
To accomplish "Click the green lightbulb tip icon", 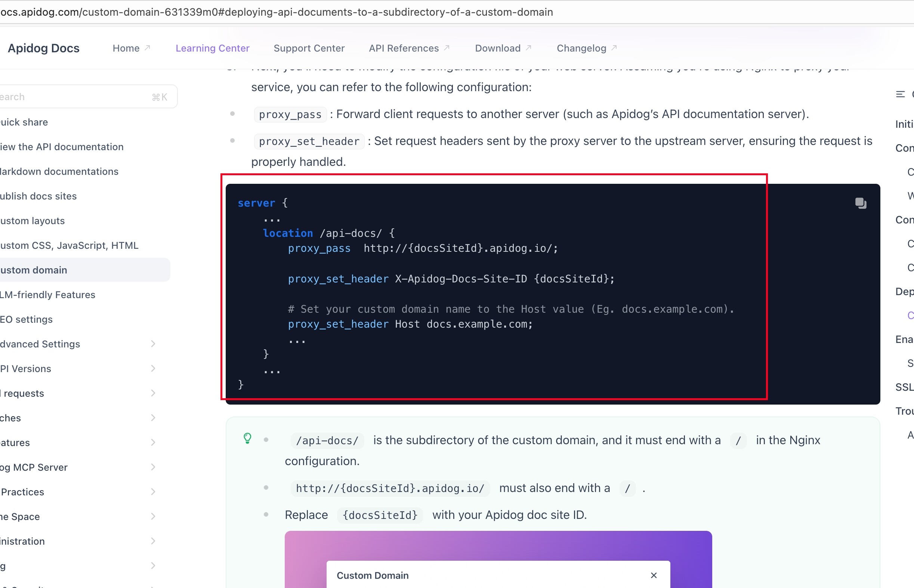I will tap(247, 438).
